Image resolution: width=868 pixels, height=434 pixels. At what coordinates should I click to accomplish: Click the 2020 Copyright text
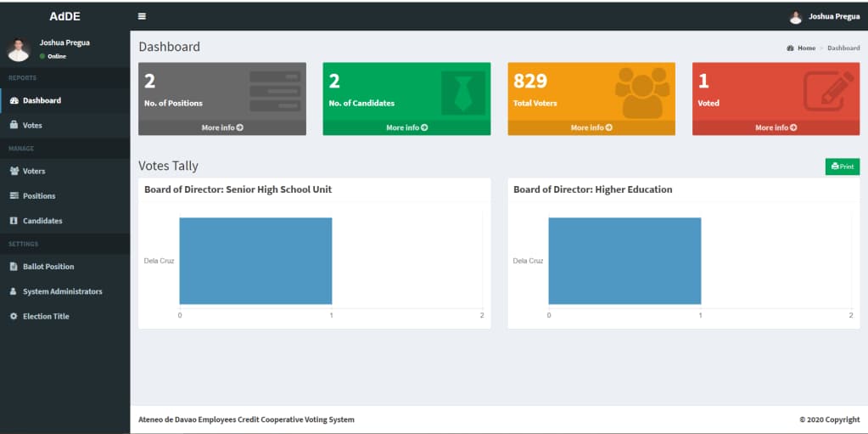(x=830, y=420)
